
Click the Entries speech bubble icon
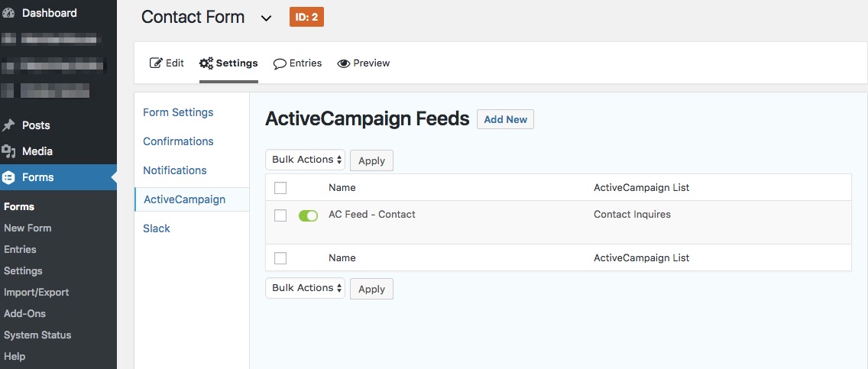tap(280, 63)
